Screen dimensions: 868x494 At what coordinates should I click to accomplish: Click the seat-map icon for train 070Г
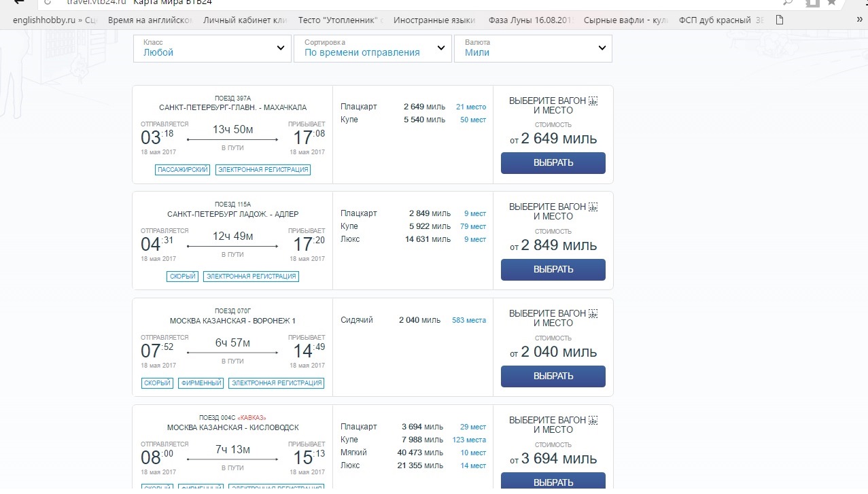(593, 313)
